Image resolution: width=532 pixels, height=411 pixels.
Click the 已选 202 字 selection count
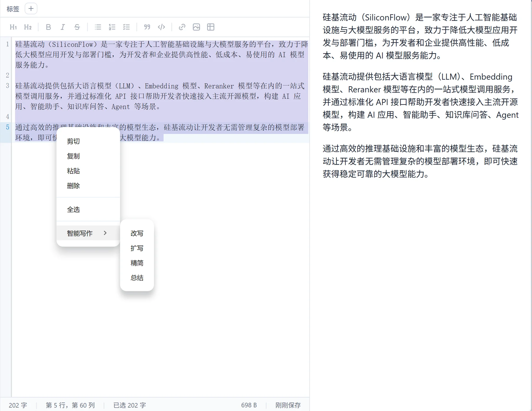(129, 405)
